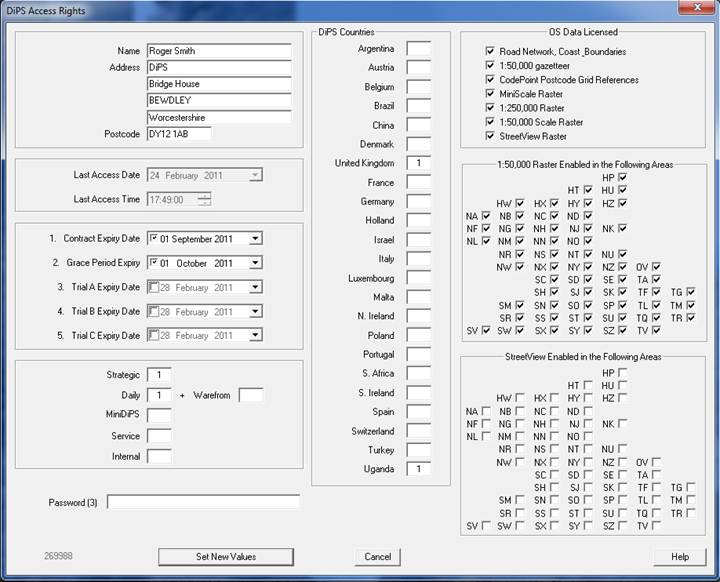Image resolution: width=720 pixels, height=582 pixels.
Task: Click the Worcestershire address field
Action: tap(219, 117)
